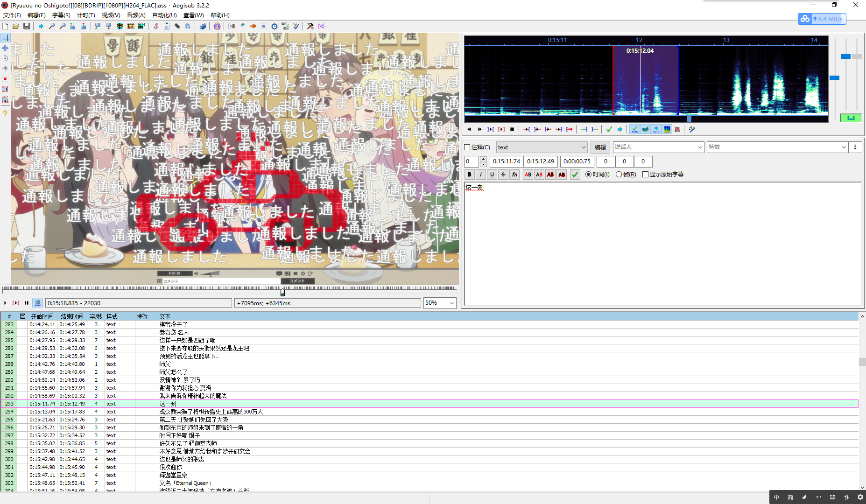Open the script Properties clipboard icon
Viewport: 866px width, 504px height.
167,26
